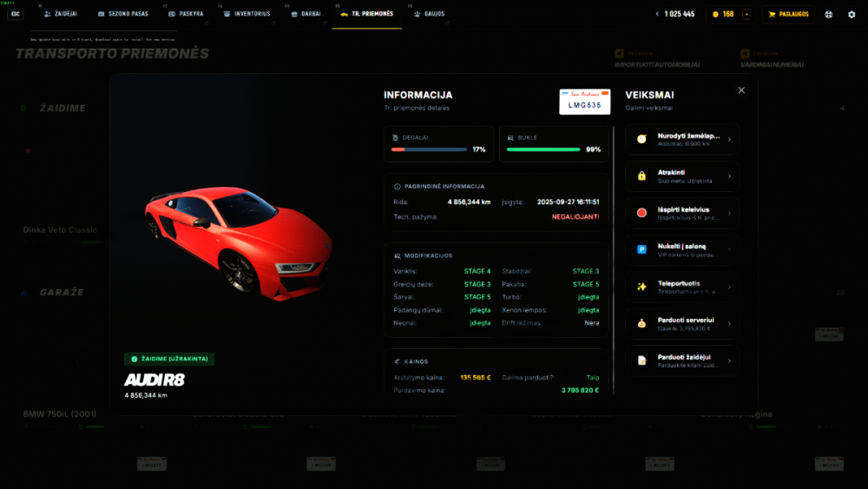Image resolution: width=868 pixels, height=489 pixels.
Task: Click the yellow padlock icon for Atrakinti
Action: [641, 176]
